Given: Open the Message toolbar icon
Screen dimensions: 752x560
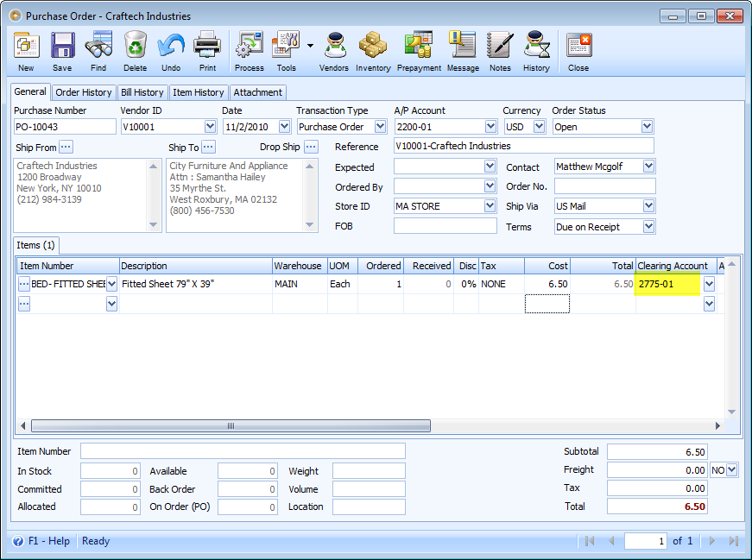Looking at the screenshot, I should (463, 51).
